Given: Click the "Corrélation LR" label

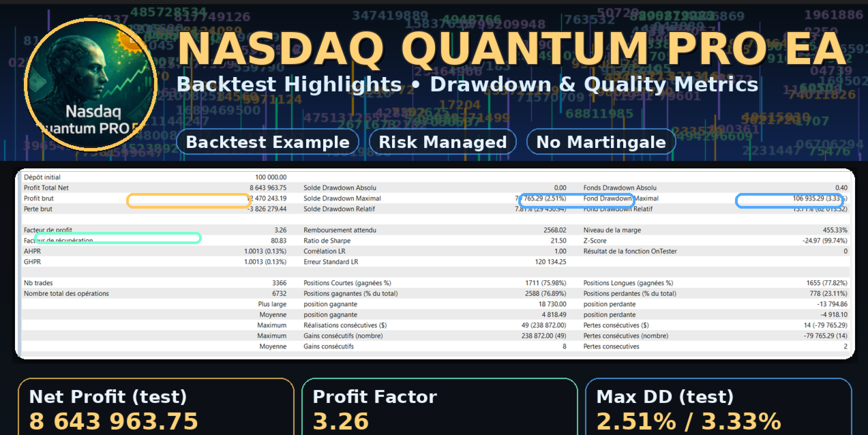Looking at the screenshot, I should (325, 251).
